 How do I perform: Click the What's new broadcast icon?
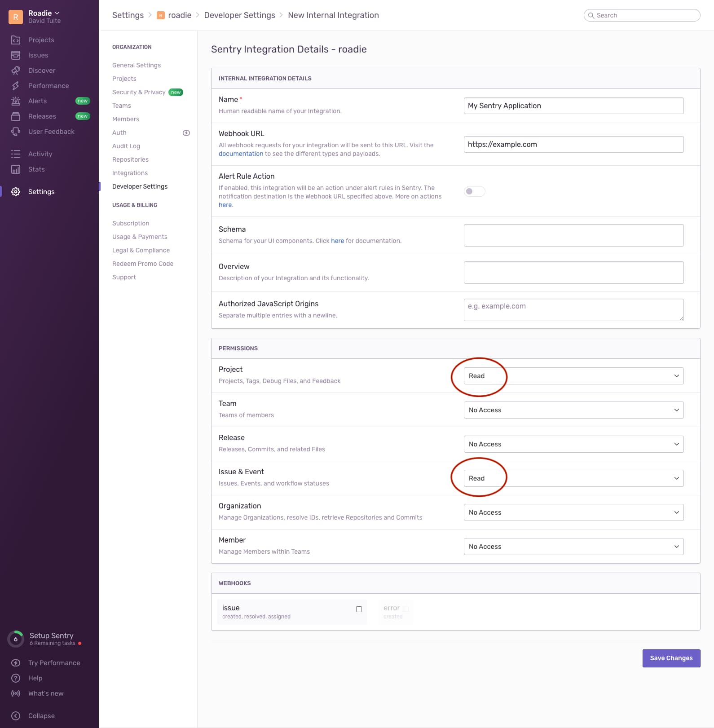(x=16, y=693)
